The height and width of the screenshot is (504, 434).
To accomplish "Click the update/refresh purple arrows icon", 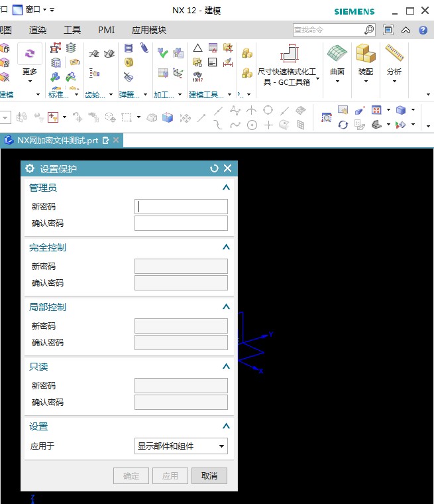I will click(30, 53).
